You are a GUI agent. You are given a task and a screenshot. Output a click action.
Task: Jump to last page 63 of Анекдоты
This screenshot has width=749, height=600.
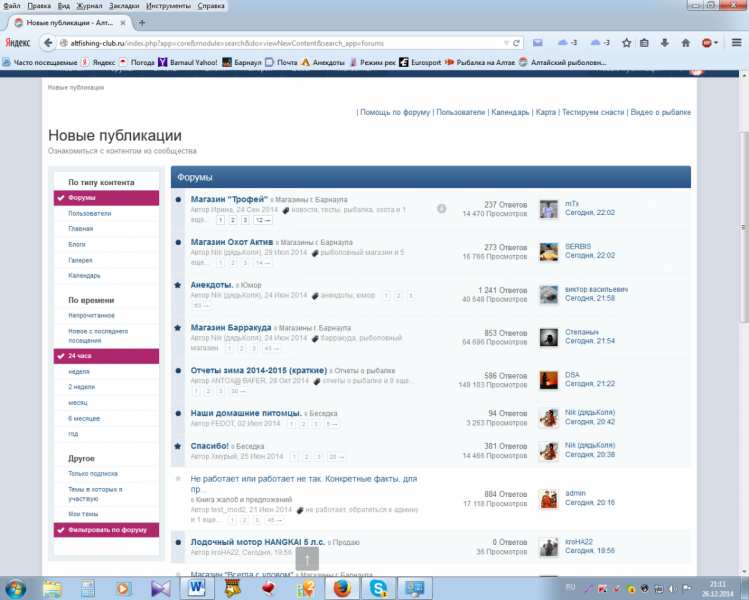tap(200, 306)
